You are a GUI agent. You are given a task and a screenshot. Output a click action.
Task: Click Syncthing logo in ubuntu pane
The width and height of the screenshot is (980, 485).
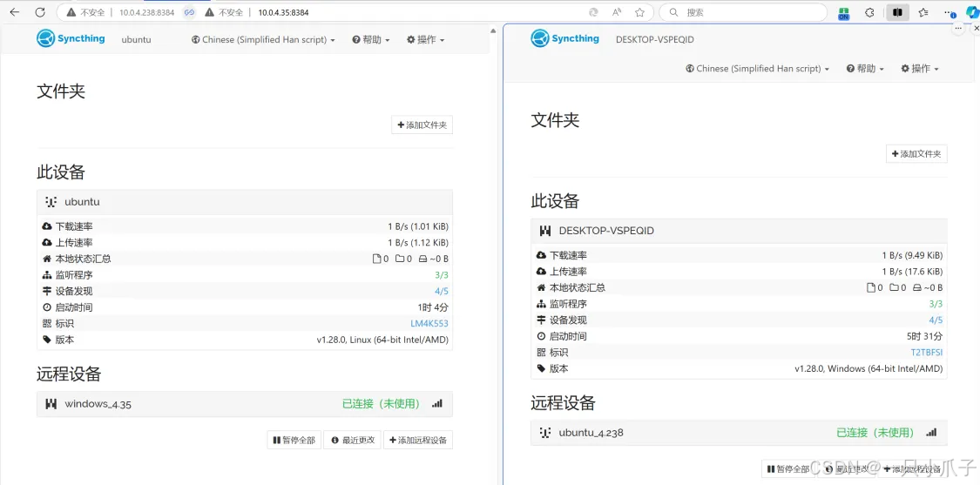click(71, 39)
